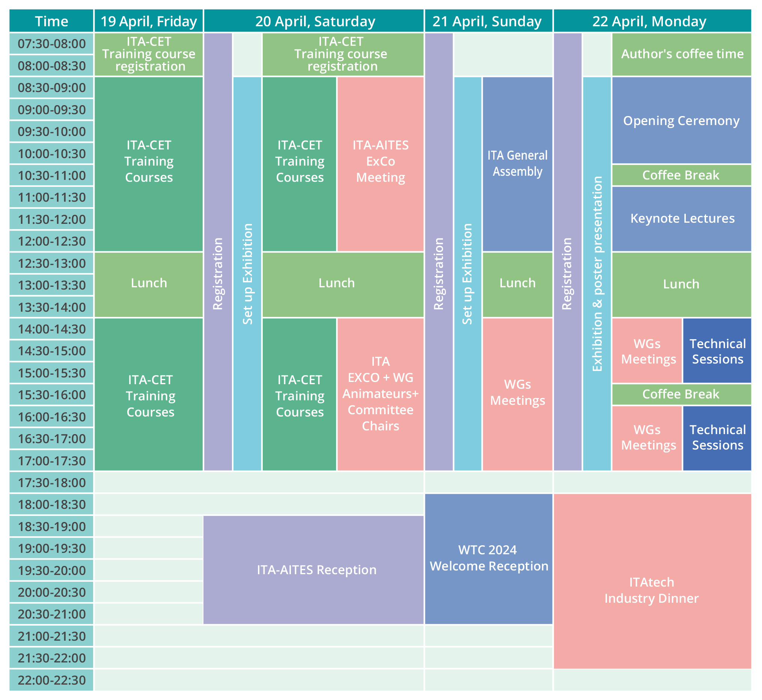Click the 21:00-21:30 time slot
The width and height of the screenshot is (762, 700).
coord(51,636)
